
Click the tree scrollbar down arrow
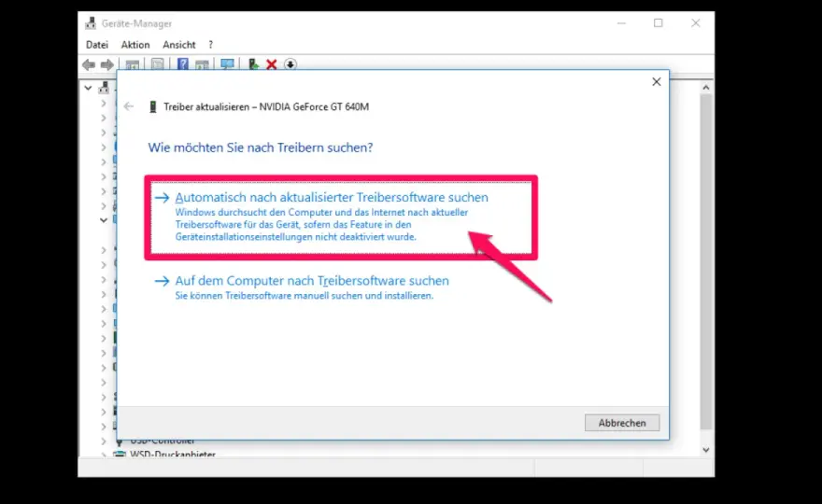tap(705, 450)
